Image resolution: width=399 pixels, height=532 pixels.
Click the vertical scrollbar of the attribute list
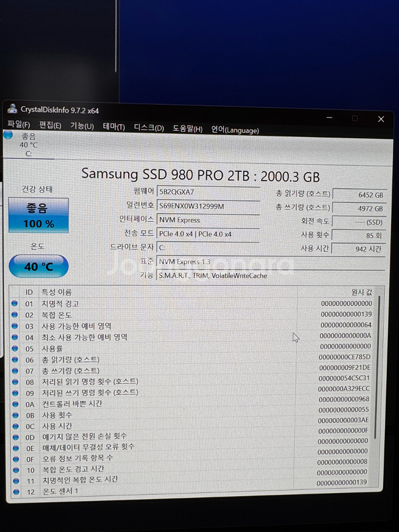point(378,366)
